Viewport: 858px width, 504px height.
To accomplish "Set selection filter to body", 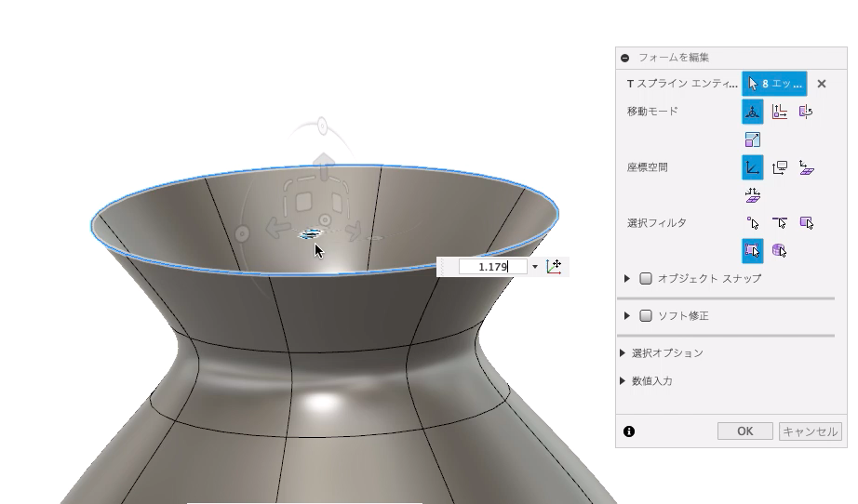I will click(x=779, y=251).
